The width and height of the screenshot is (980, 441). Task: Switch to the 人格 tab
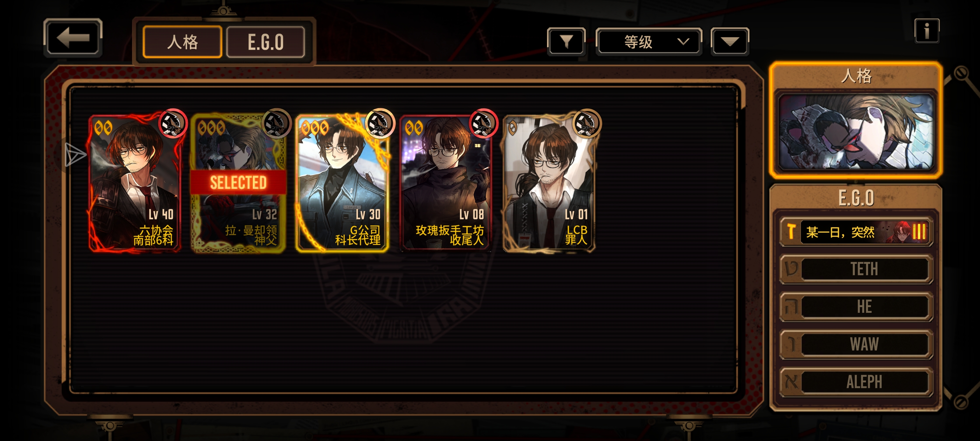[x=182, y=42]
